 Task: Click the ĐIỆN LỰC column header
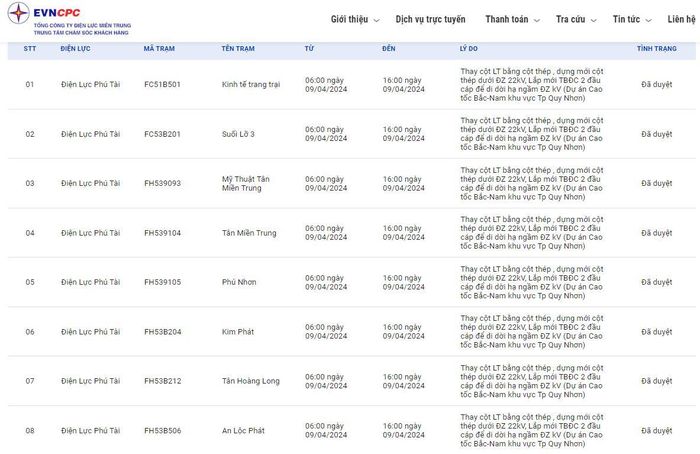point(75,48)
